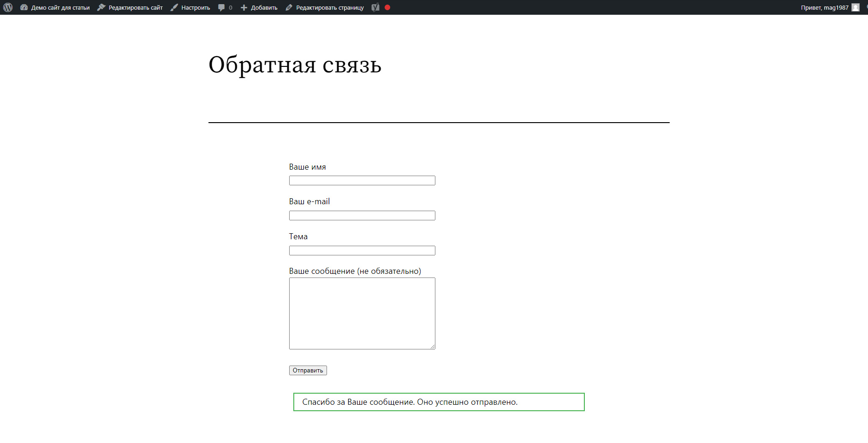Click the plus icon next to Добавить
This screenshot has height=443, width=868.
244,7
